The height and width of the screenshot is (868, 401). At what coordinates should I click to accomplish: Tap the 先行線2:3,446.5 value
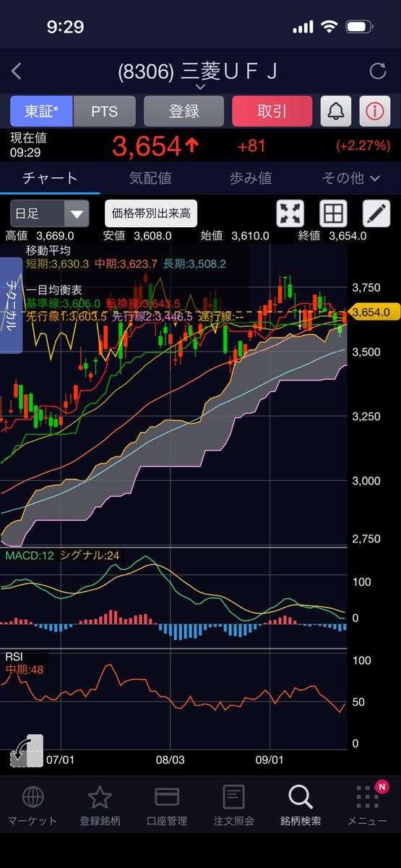point(152,316)
